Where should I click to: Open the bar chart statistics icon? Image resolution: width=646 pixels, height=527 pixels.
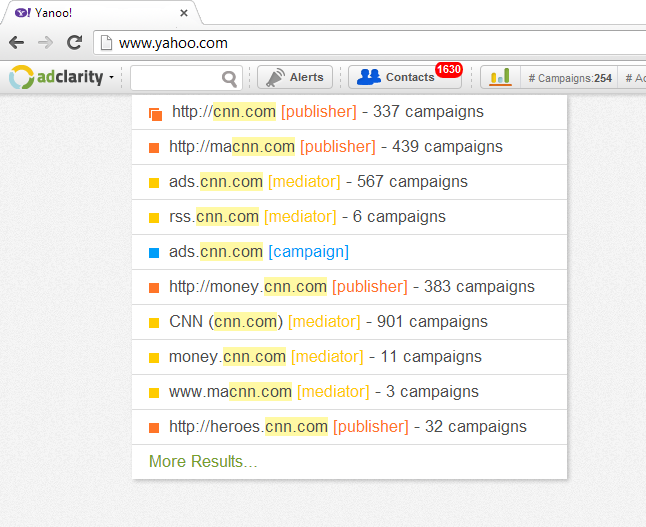click(500, 77)
